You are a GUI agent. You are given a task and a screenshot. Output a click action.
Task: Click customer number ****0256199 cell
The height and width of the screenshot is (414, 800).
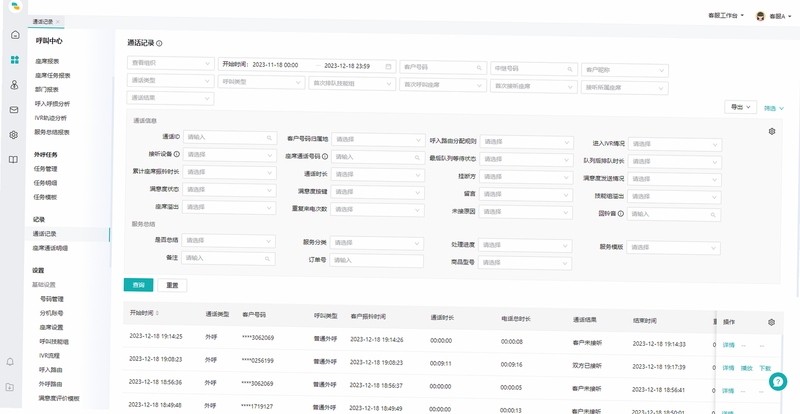[x=258, y=361]
